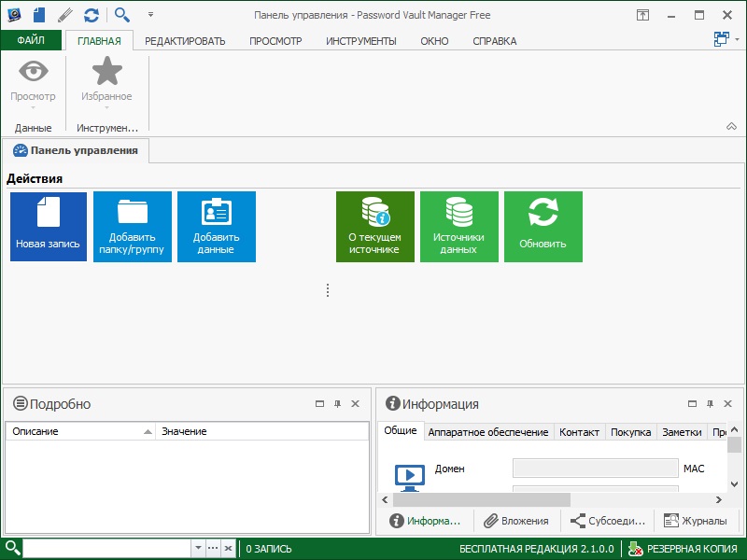Pin the Подробно panel
The height and width of the screenshot is (560, 747).
tap(337, 404)
